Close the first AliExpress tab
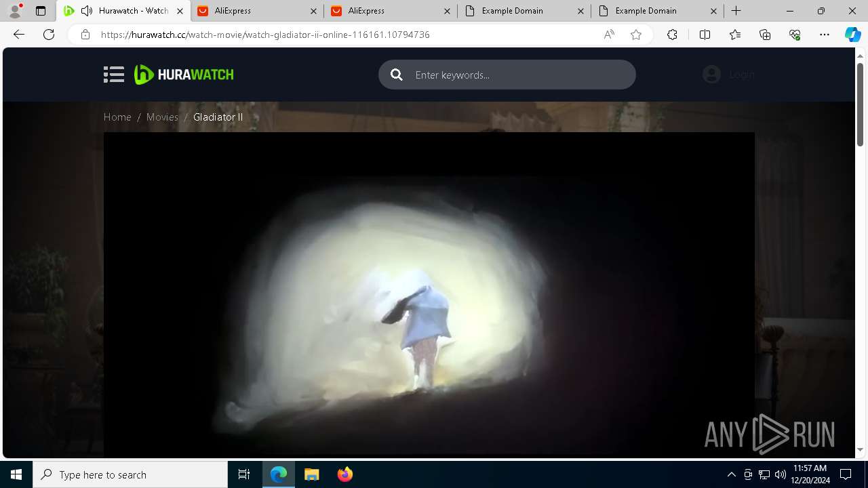The width and height of the screenshot is (868, 488). [313, 11]
